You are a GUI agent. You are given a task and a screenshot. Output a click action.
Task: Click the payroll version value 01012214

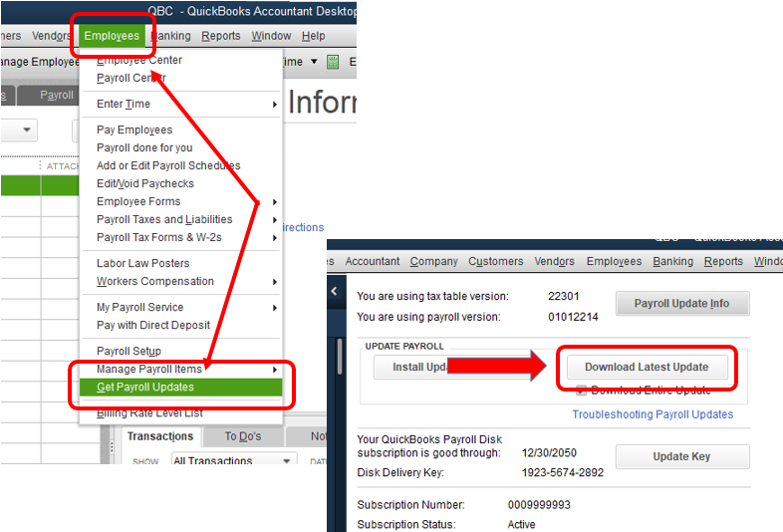573,317
